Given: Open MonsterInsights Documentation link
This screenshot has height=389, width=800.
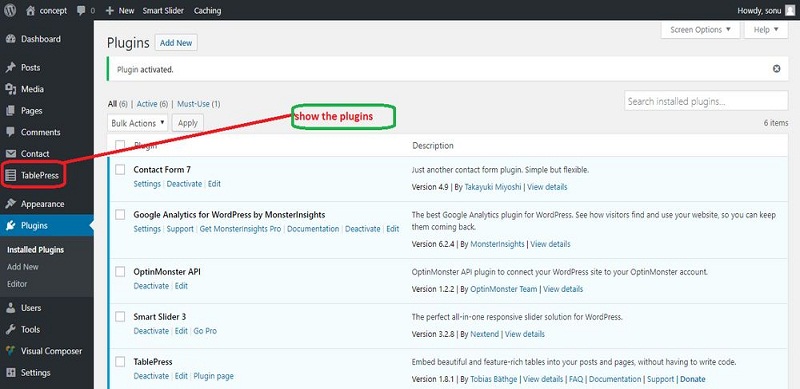Looking at the screenshot, I should tap(313, 229).
